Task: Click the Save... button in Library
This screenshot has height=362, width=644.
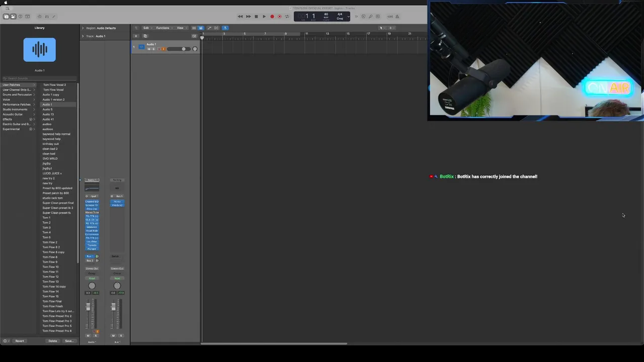Action: pyautogui.click(x=69, y=341)
